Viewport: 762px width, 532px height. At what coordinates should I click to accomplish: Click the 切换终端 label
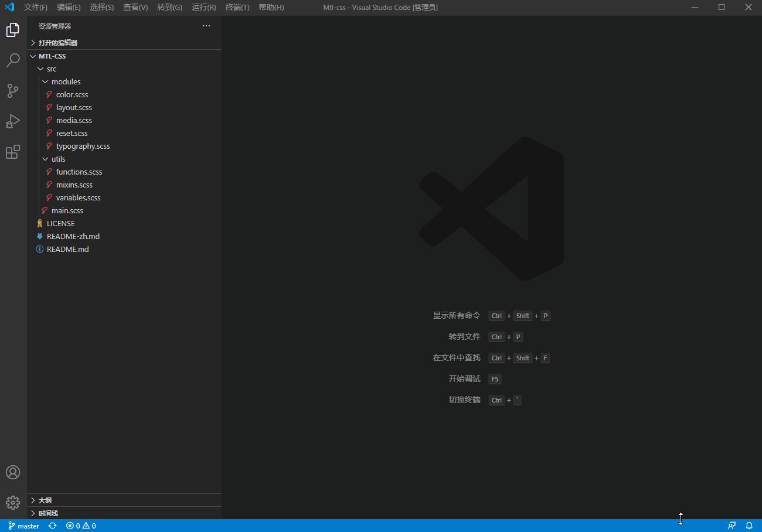coord(465,400)
